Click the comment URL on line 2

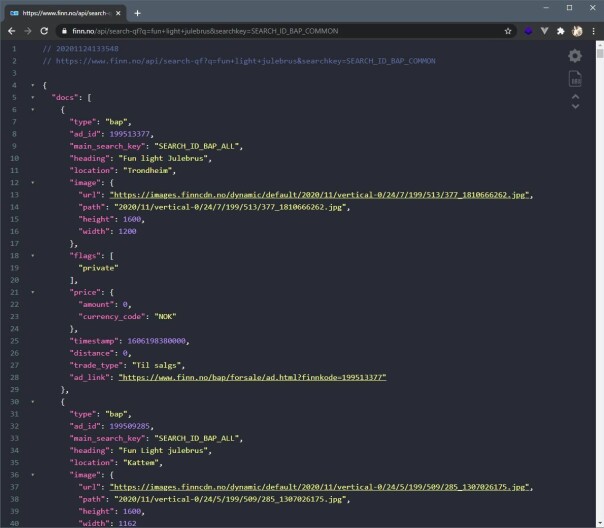click(x=245, y=61)
